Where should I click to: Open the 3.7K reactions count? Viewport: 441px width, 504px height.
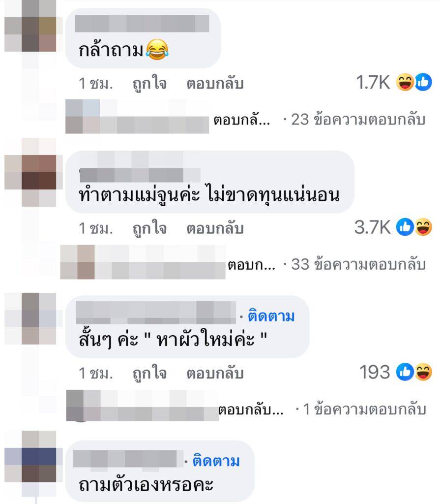point(372,227)
